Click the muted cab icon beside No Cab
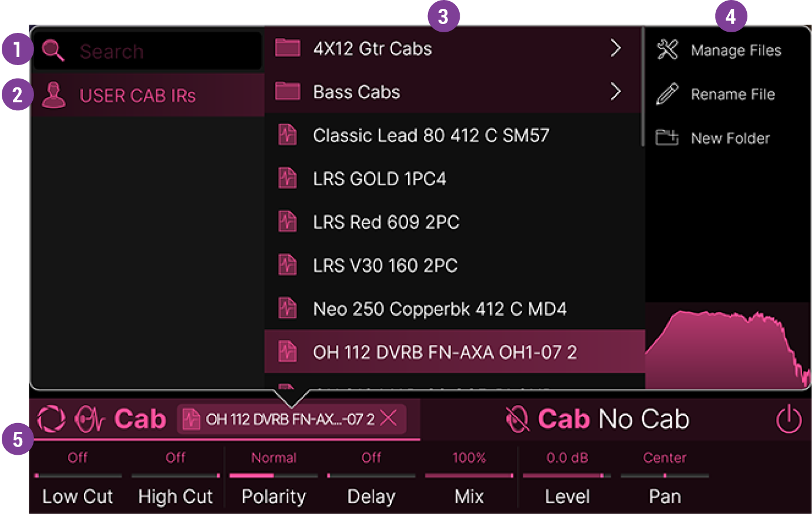 pyautogui.click(x=518, y=419)
